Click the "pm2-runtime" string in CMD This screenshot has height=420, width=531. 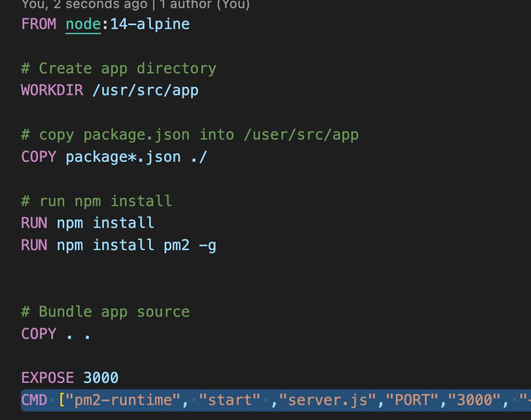123,400
